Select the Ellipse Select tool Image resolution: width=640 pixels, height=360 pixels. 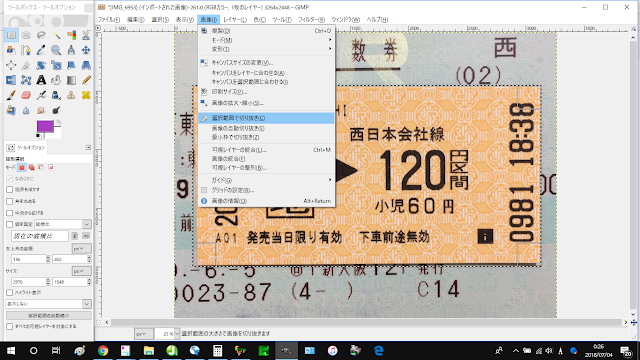26,35
